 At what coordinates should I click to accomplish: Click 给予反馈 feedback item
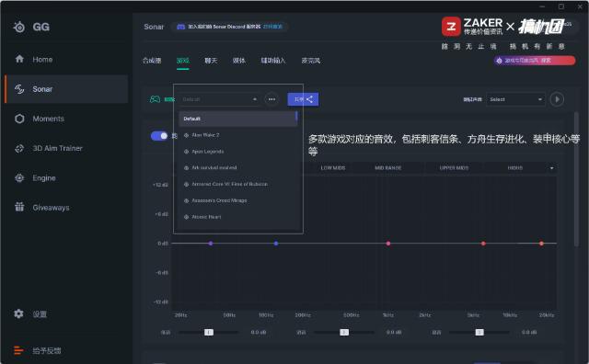[37, 350]
